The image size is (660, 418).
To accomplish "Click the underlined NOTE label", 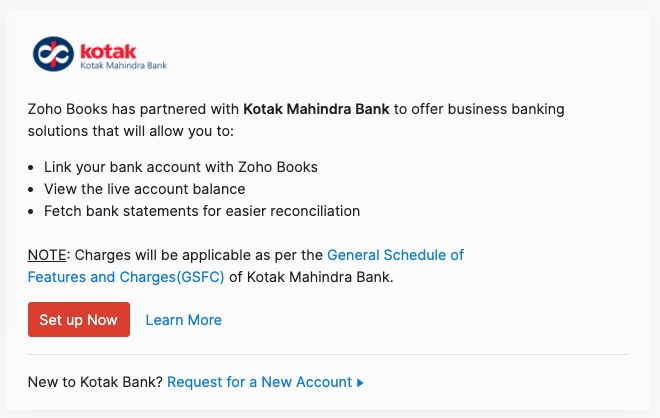I will pos(47,255).
